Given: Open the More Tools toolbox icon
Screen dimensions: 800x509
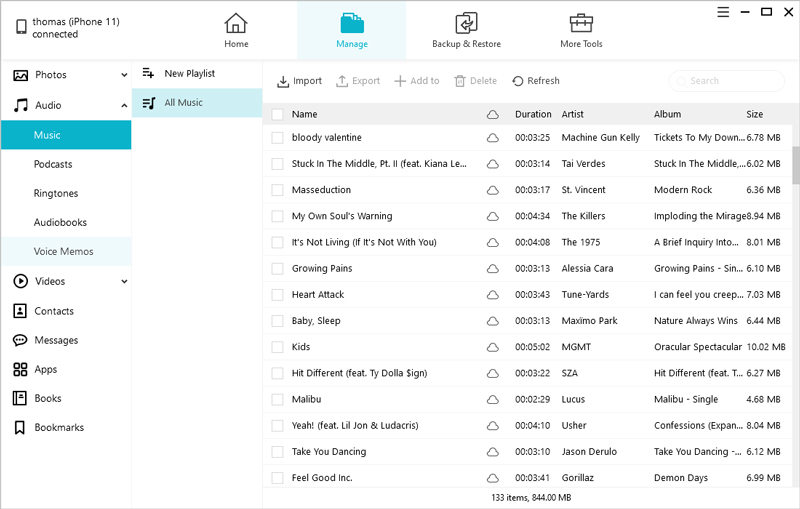Looking at the screenshot, I should [581, 23].
